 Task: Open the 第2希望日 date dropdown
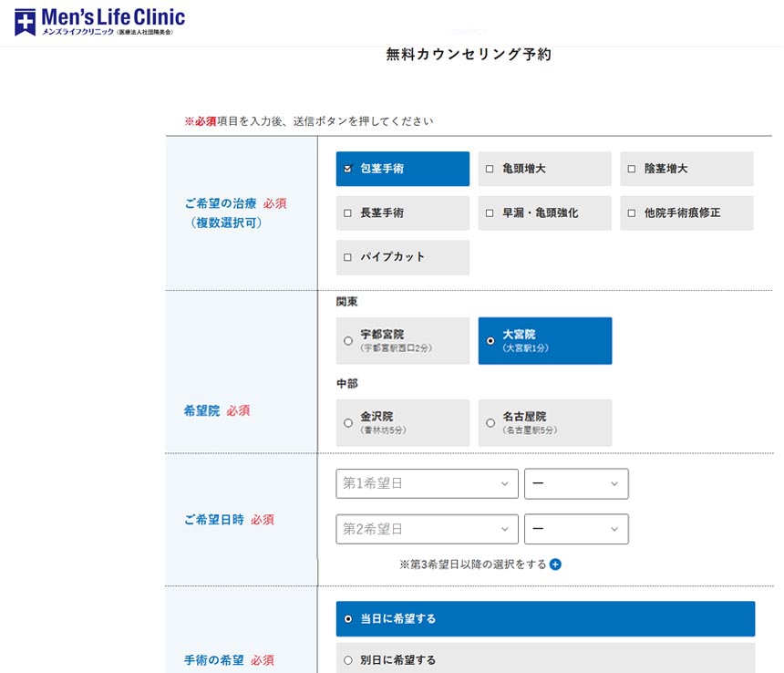426,529
